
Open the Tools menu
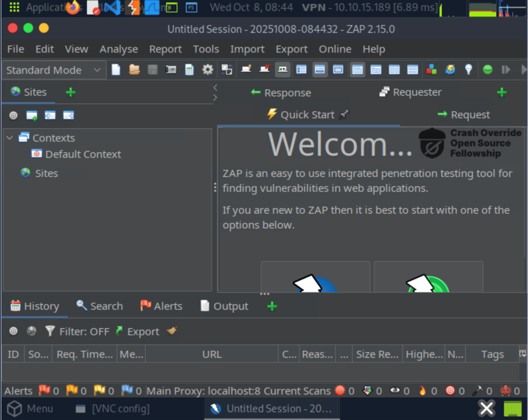206,49
